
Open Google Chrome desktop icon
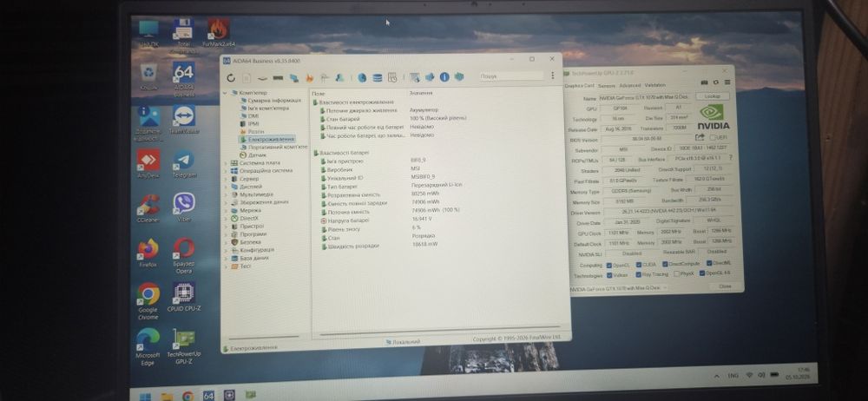[x=148, y=301]
